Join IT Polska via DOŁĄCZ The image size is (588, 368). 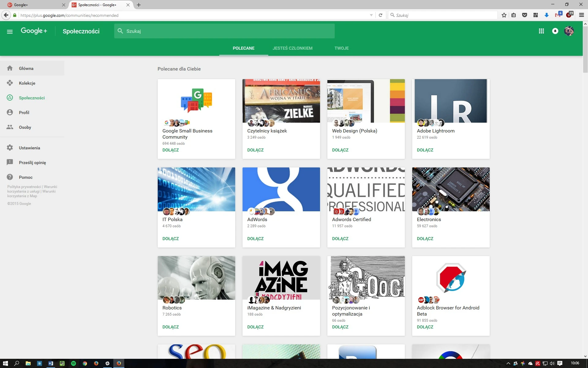tap(171, 239)
